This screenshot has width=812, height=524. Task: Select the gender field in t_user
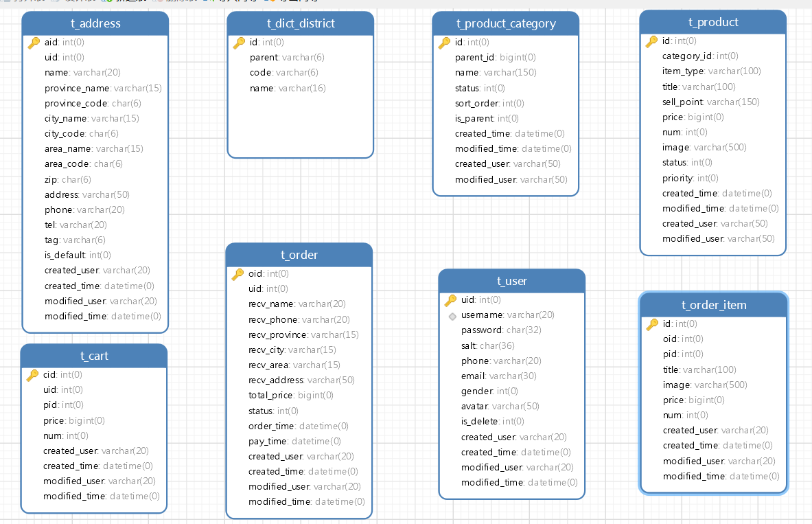pos(489,391)
